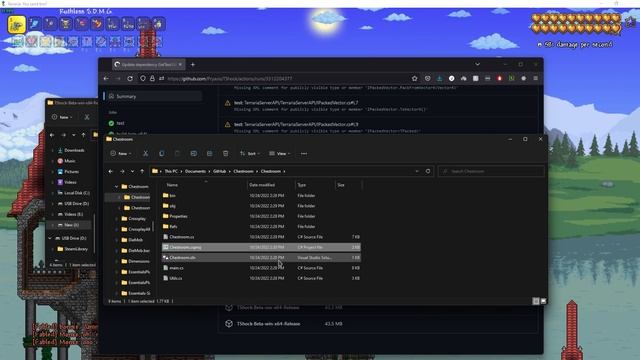Open View dropdown in Chestroom explorer
Image resolution: width=640 pixels, height=360 pixels.
pyautogui.click(x=280, y=153)
